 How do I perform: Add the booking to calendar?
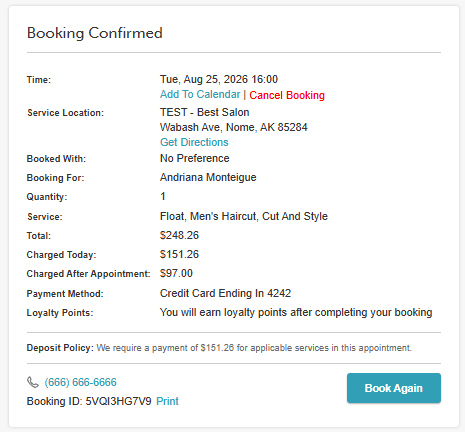(x=200, y=94)
